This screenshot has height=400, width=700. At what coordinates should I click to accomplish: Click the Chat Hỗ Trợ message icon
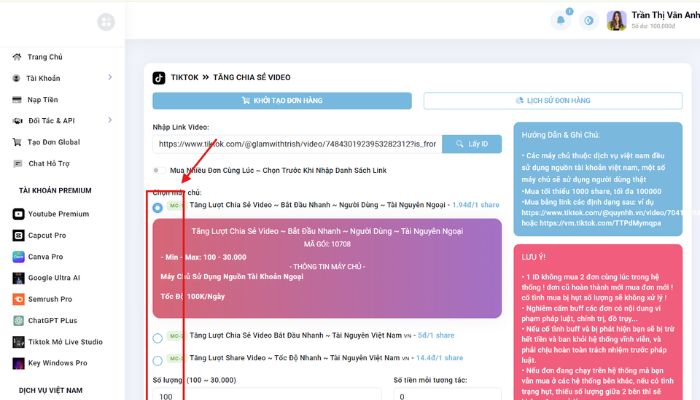[x=17, y=163]
